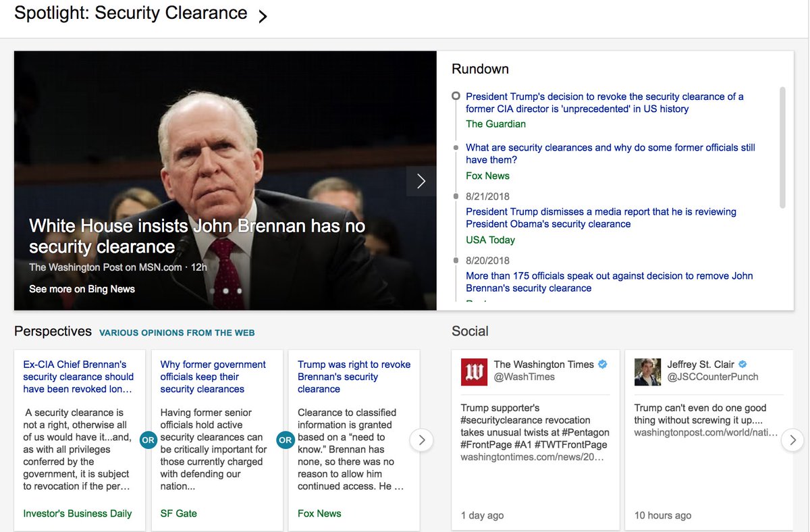Viewport: 810px width, 532px height.
Task: Click the Rundown panel scrollbar
Action: pos(782,147)
